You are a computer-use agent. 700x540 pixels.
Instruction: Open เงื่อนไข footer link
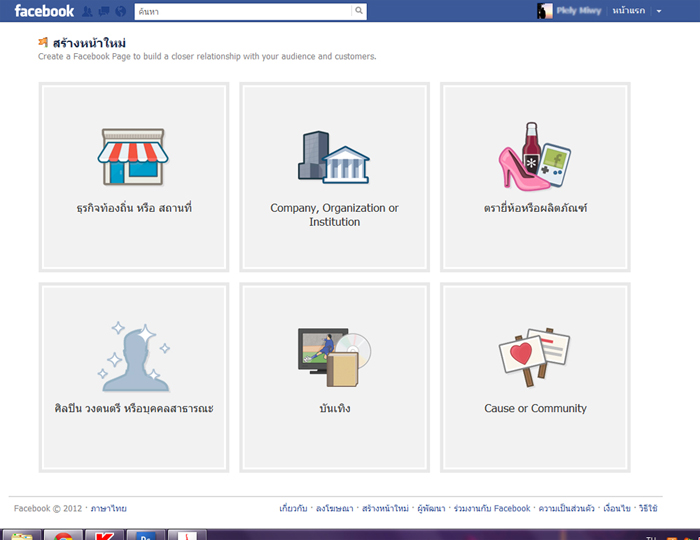click(617, 508)
